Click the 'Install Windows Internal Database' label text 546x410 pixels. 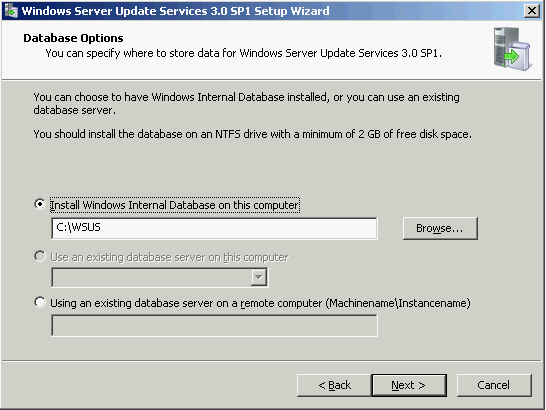[174, 205]
